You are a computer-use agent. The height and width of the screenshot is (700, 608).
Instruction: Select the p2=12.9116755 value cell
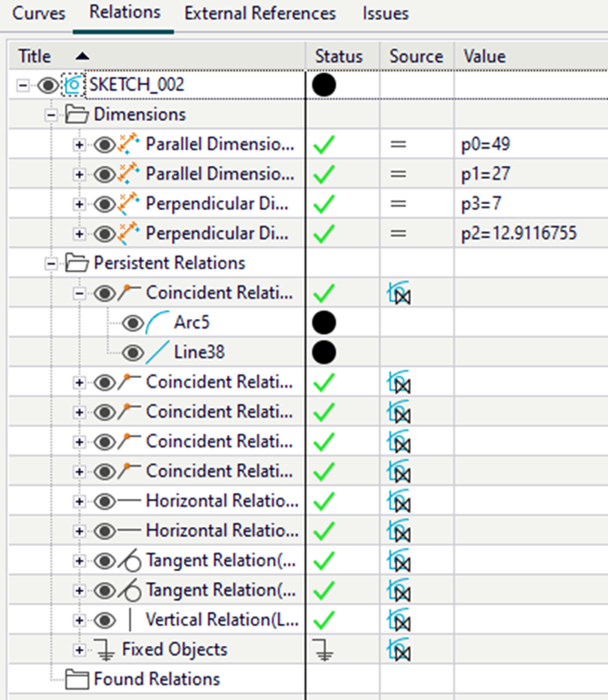click(513, 234)
